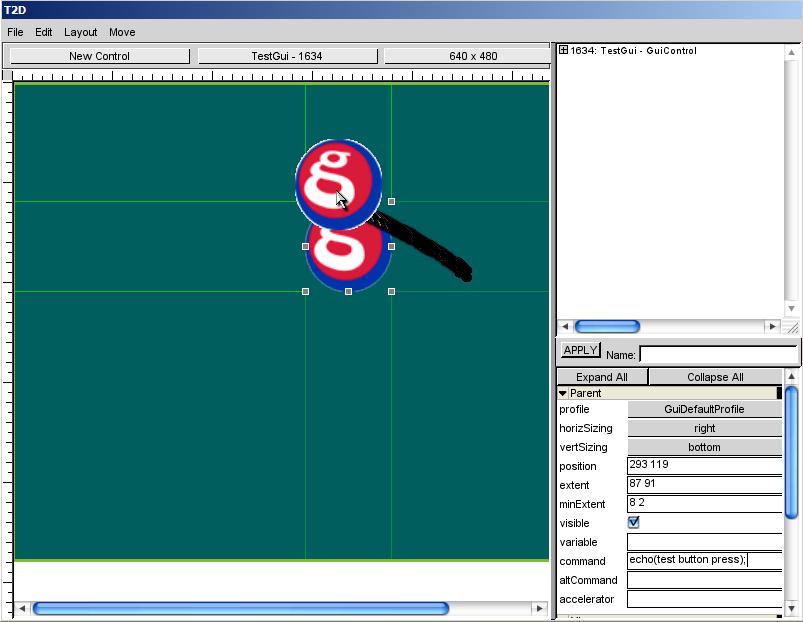This screenshot has width=803, height=622.
Task: Select the 1634: TestGui - GuiControl row
Action: pyautogui.click(x=633, y=50)
